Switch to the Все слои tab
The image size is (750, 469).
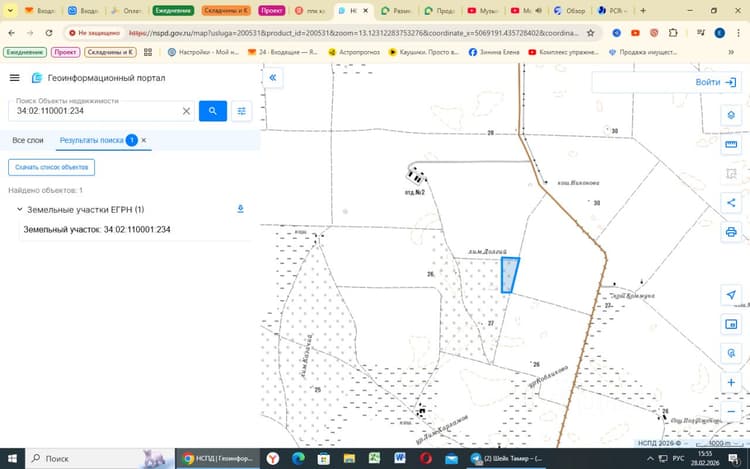point(28,140)
